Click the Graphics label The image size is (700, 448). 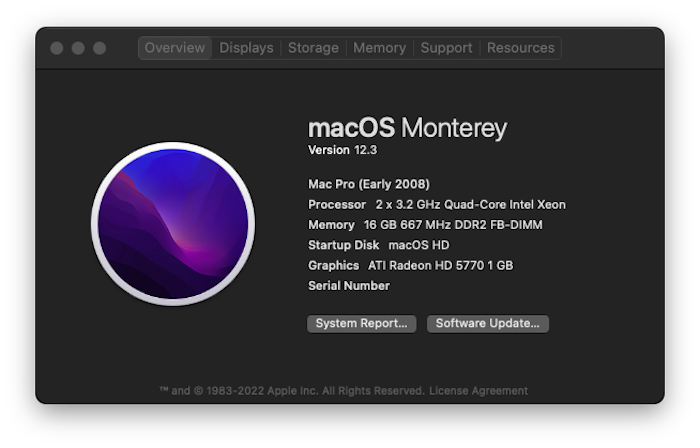[333, 265]
